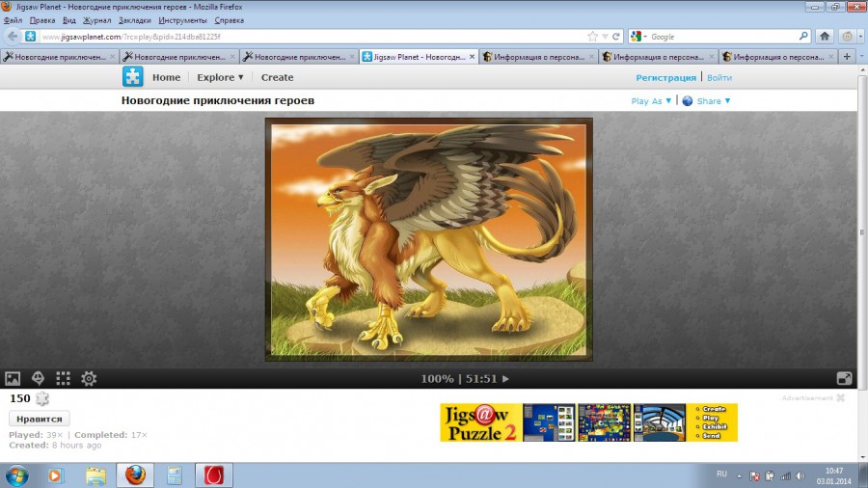Open the calculator icon in taskbar

175,475
